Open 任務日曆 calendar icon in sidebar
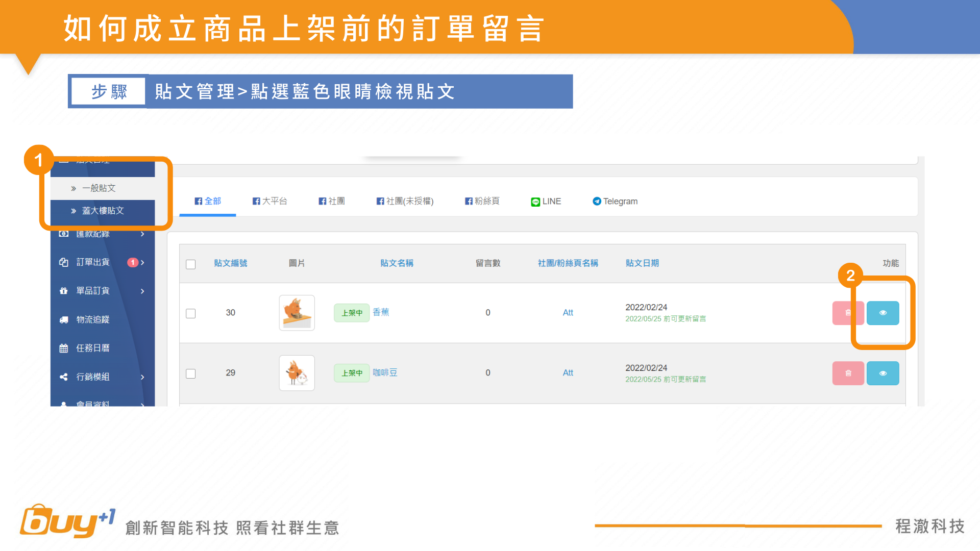Screen dimensions: 980x551 point(64,348)
